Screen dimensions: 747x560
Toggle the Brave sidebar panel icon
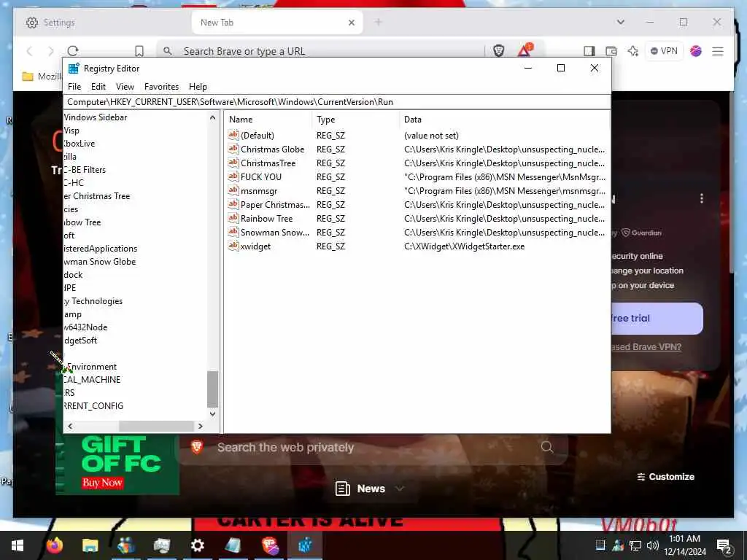[x=589, y=51]
